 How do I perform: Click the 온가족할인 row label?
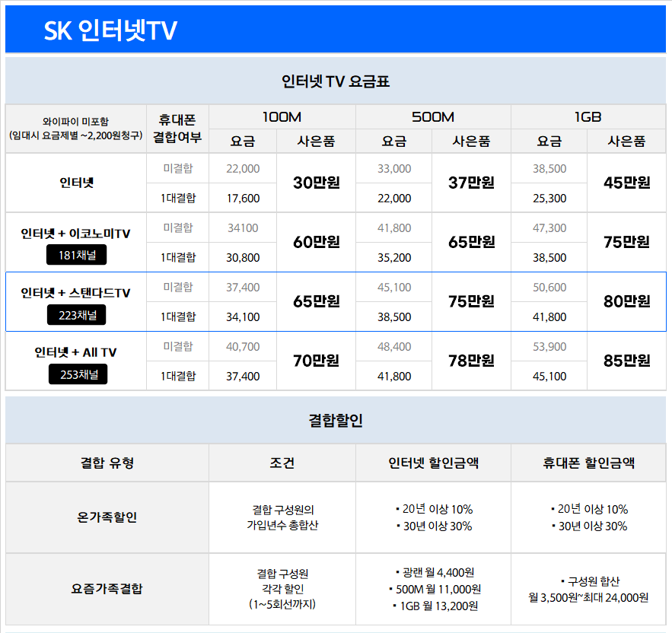pyautogui.click(x=107, y=517)
